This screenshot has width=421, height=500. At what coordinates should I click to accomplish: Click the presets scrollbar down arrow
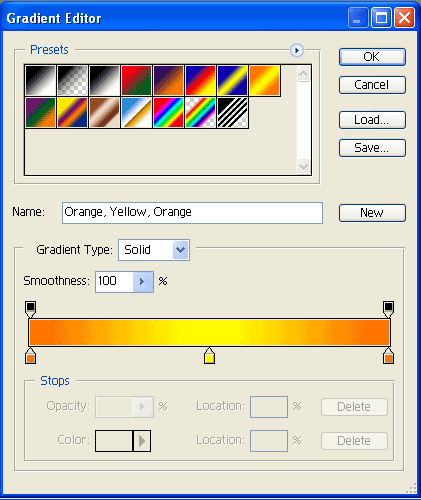(303, 166)
